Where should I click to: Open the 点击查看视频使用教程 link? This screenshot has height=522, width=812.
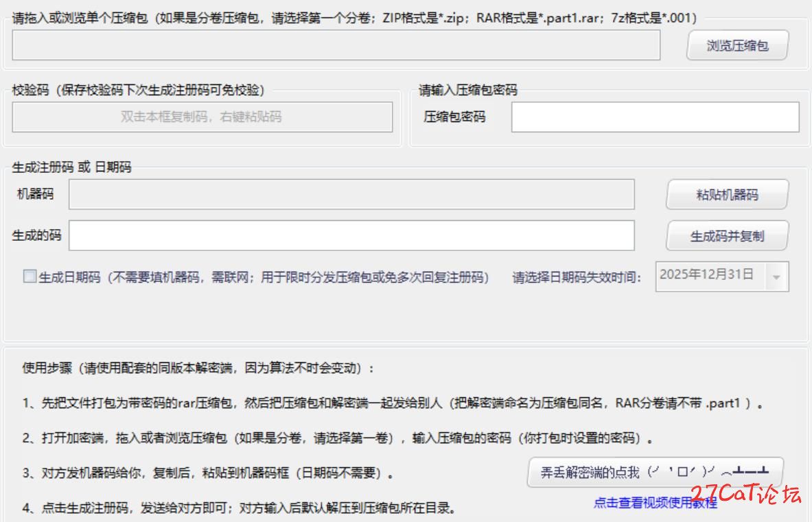[x=655, y=503]
